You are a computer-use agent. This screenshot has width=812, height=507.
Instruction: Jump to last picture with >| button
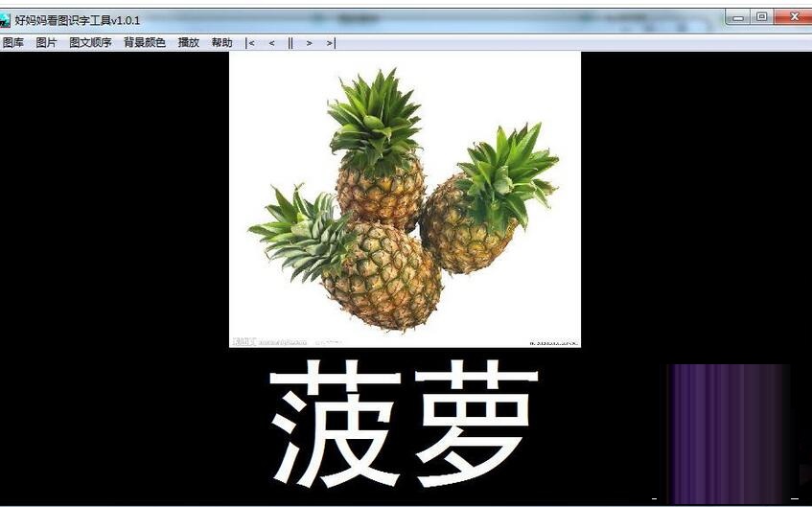(331, 43)
